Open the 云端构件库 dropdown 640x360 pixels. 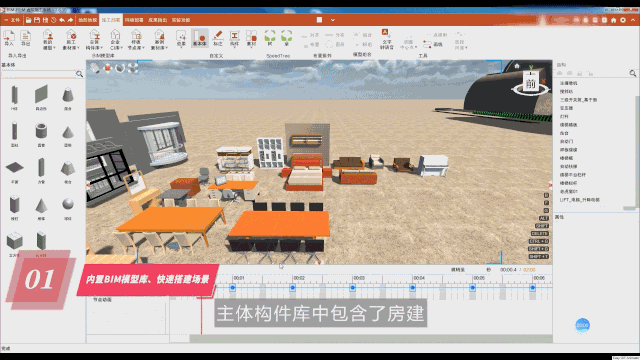(x=94, y=40)
